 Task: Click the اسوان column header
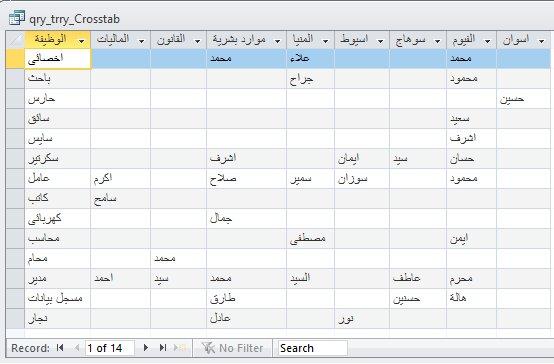pyautogui.click(x=524, y=40)
